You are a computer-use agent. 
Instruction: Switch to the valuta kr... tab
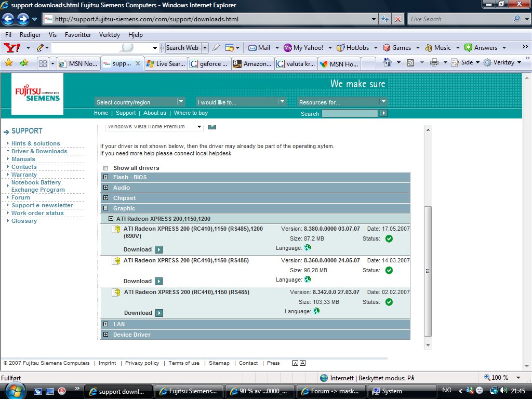[296, 64]
